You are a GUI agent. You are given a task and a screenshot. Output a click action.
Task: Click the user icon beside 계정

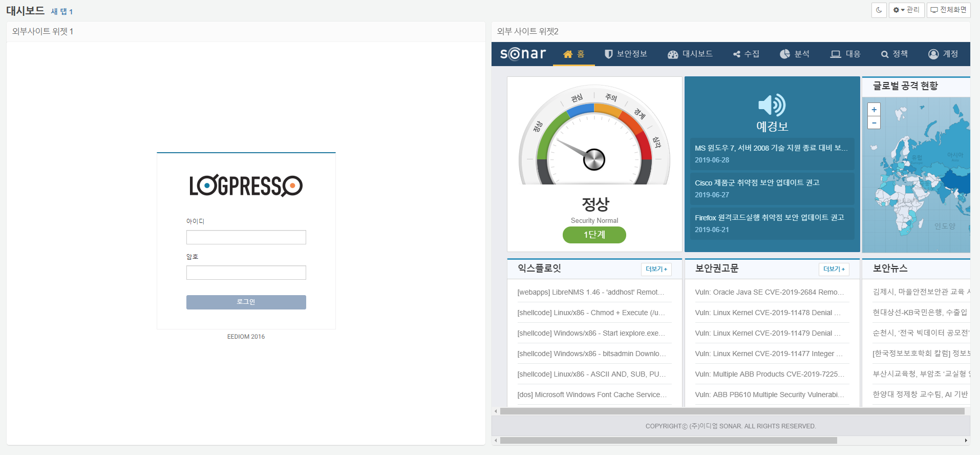[x=933, y=54]
